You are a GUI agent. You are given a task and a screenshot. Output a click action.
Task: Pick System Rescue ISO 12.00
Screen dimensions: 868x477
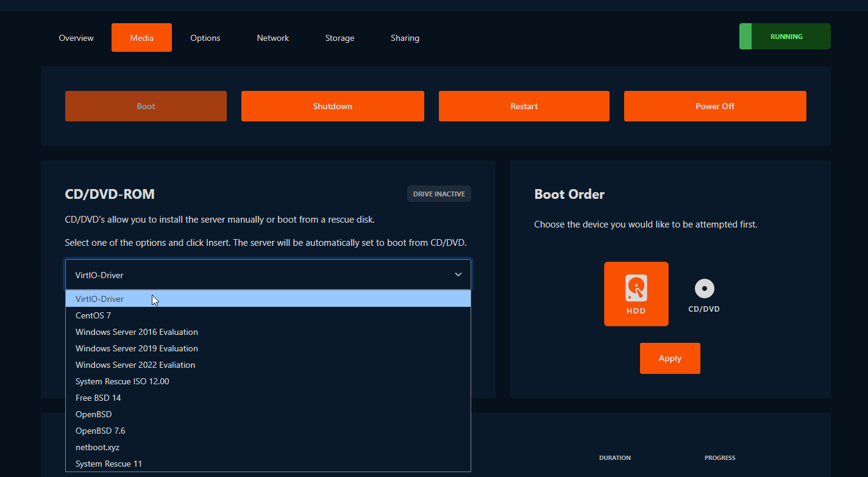[x=122, y=381]
